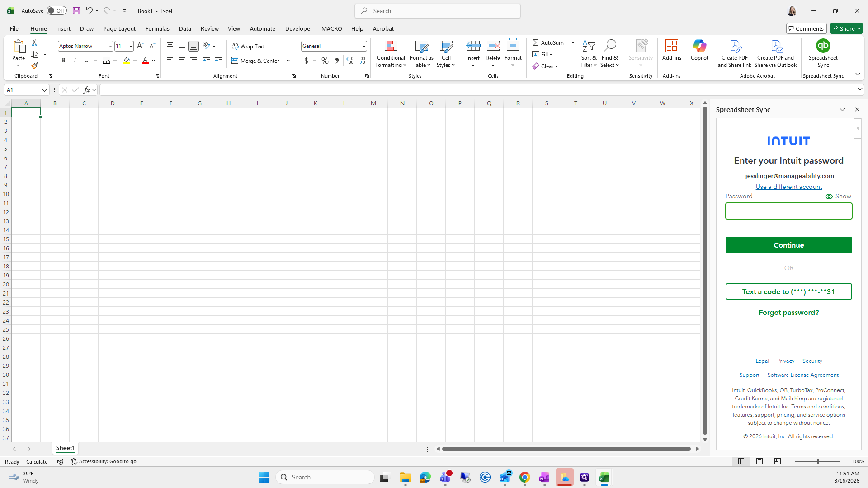Click into the Intuit password field
This screenshot has width=868, height=488.
[x=788, y=211]
